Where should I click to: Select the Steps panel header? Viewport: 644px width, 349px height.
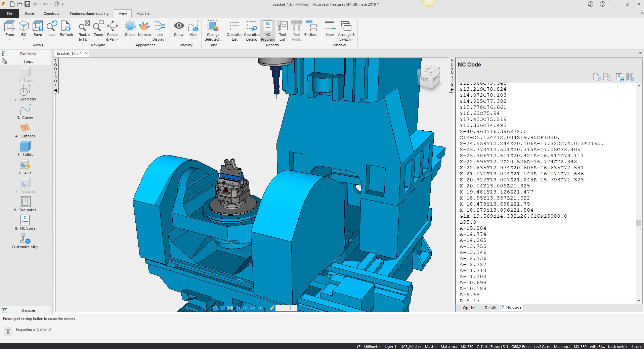click(x=28, y=61)
